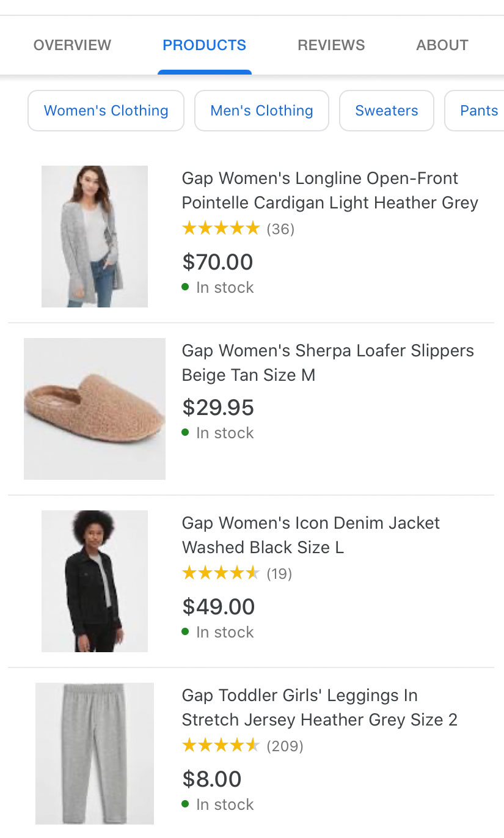This screenshot has width=504, height=838.
Task: Open the Reviews tab
Action: point(331,45)
